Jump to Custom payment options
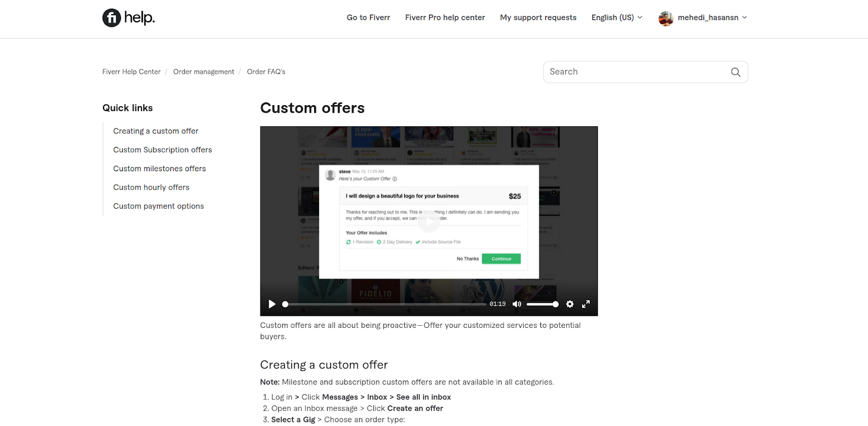868x426 pixels. (x=158, y=206)
